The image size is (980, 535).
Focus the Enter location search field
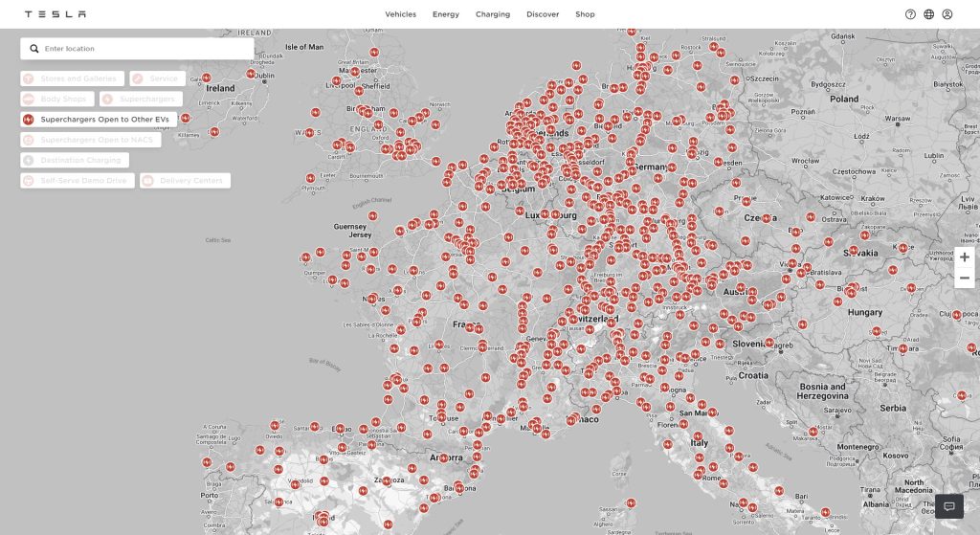pyautogui.click(x=144, y=49)
